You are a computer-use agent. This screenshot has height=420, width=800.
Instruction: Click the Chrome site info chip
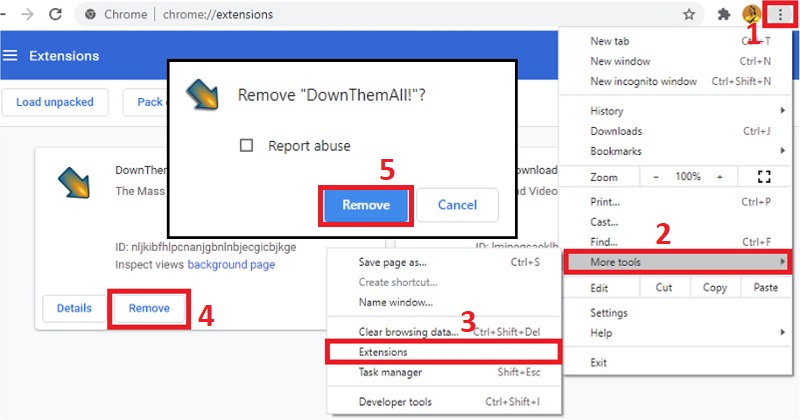[x=116, y=14]
